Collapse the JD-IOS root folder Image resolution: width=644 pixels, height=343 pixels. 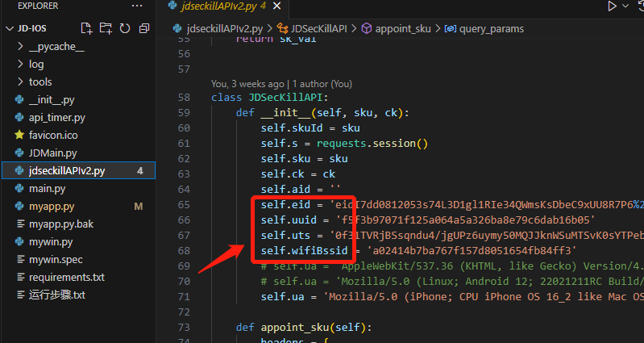pyautogui.click(x=10, y=28)
